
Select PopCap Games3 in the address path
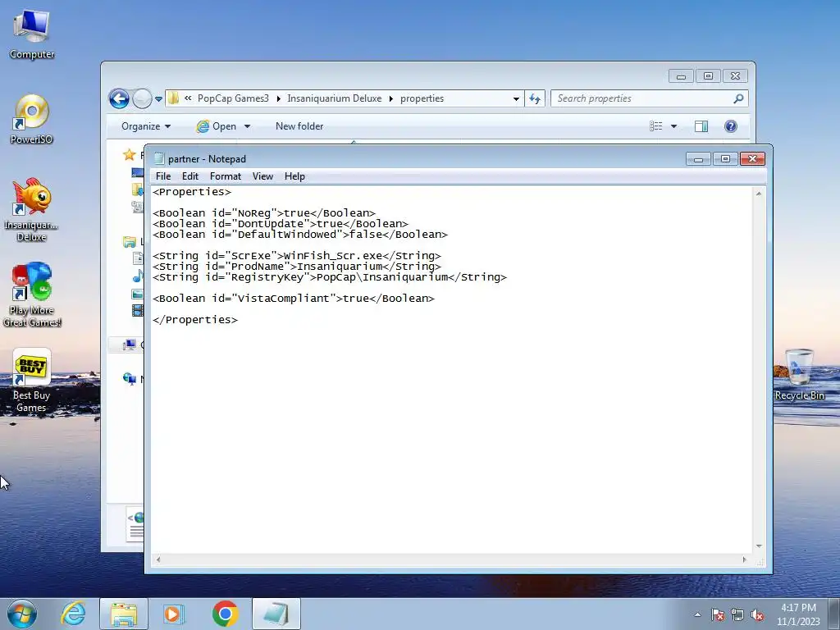(233, 98)
